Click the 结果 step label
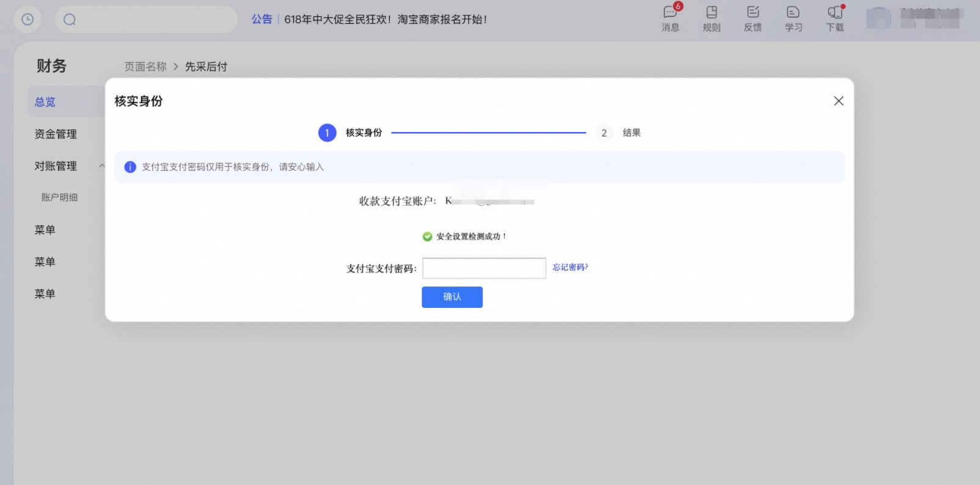The height and width of the screenshot is (485, 980). [x=632, y=133]
